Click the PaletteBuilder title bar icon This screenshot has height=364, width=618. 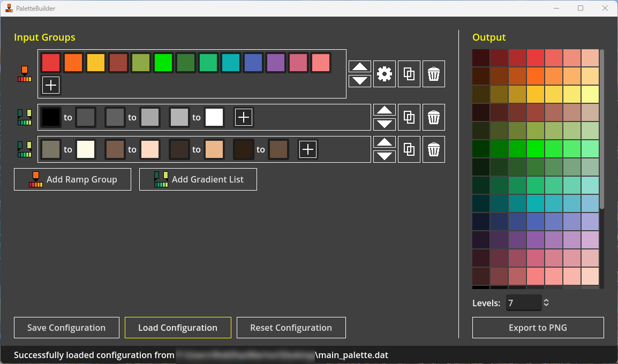pos(9,8)
